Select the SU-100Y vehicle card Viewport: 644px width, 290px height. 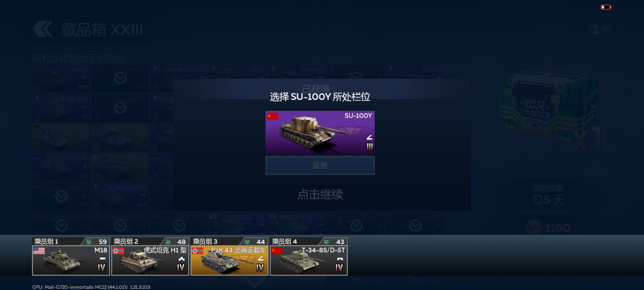(320, 132)
